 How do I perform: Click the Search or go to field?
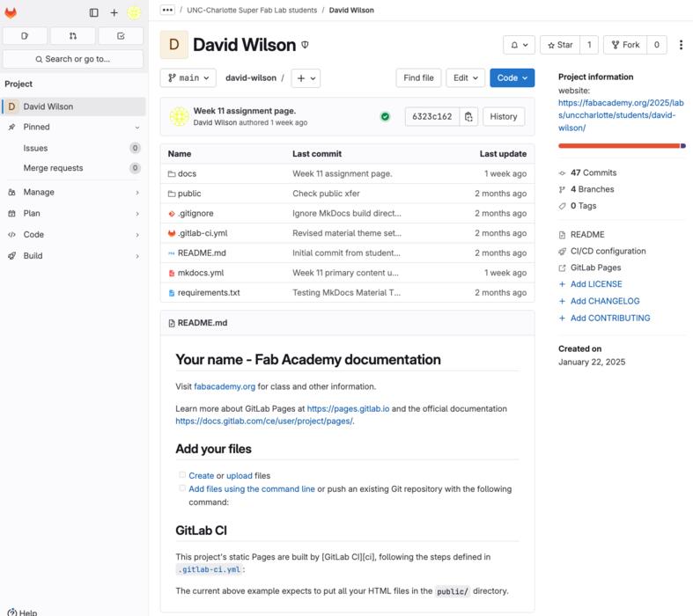point(73,59)
